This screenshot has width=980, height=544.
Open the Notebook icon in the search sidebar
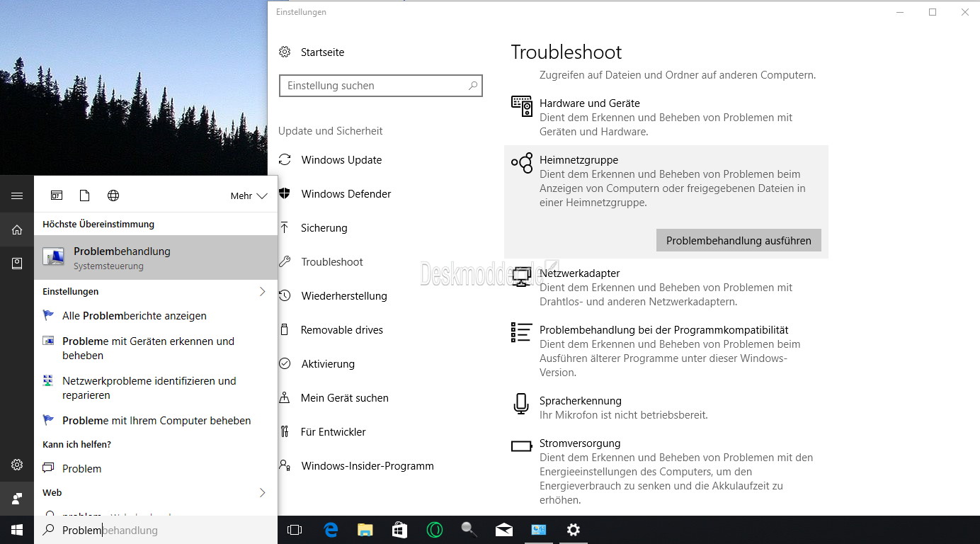pos(17,263)
